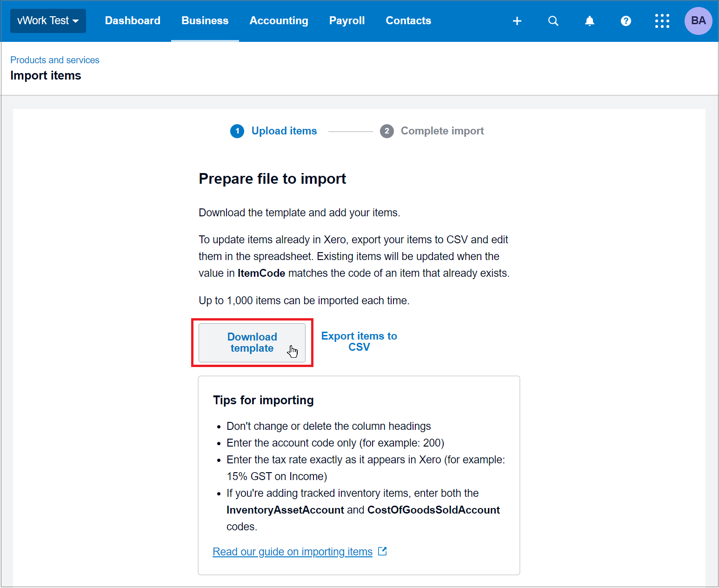Image resolution: width=719 pixels, height=588 pixels.
Task: Select the Complete import step
Action: (432, 131)
